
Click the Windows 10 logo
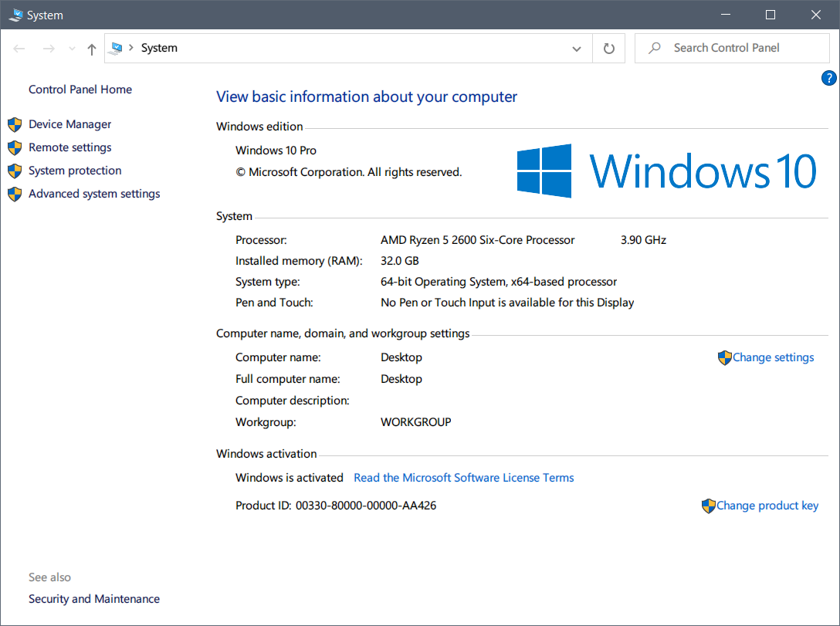666,171
